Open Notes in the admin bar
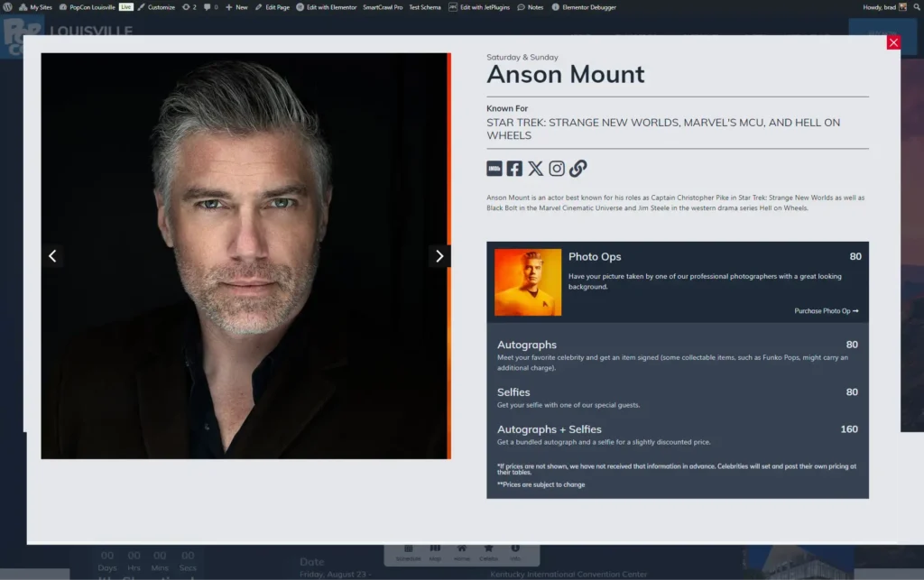 (x=531, y=7)
